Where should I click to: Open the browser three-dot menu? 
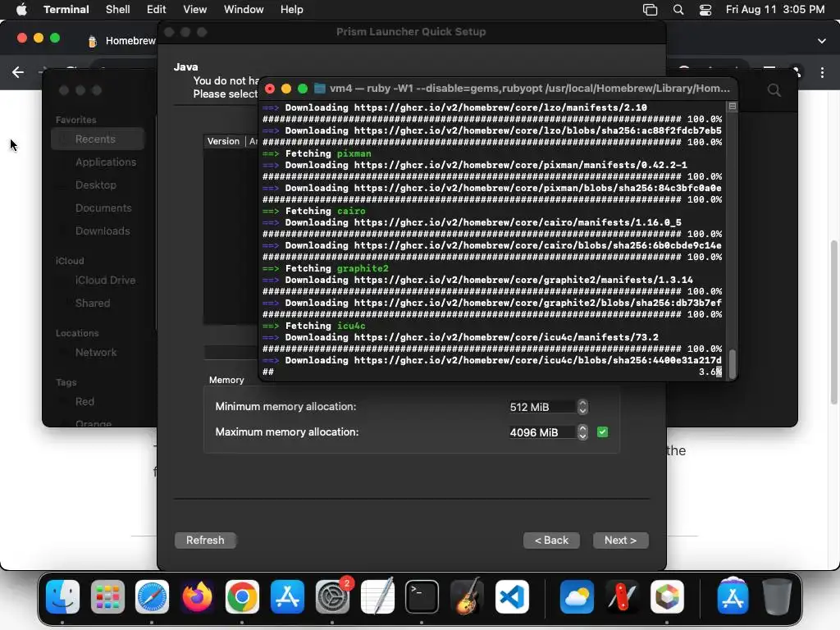822,72
